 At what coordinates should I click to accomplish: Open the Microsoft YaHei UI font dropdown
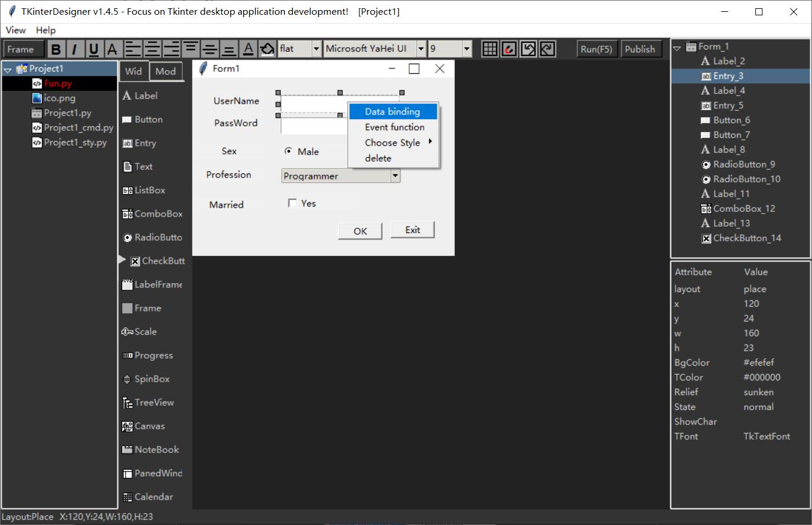420,49
